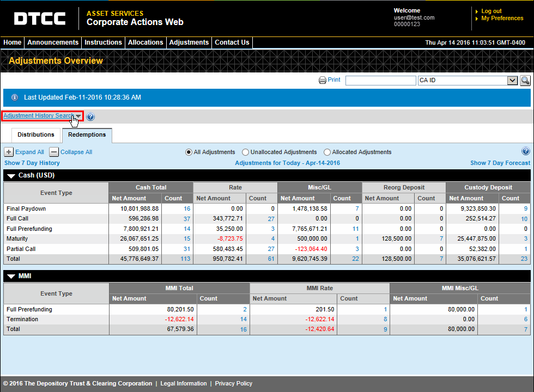The width and height of the screenshot is (534, 392).
Task: Click the magnifying glass search icon
Action: click(525, 81)
